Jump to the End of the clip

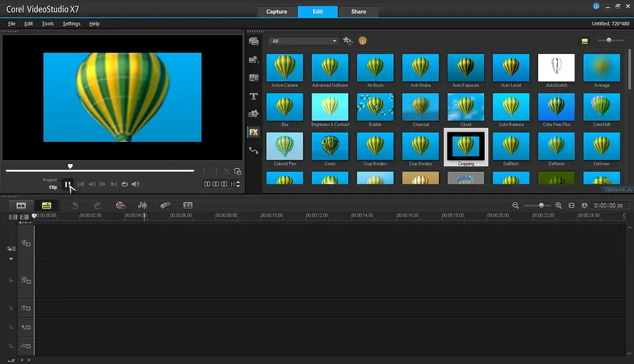pos(114,184)
